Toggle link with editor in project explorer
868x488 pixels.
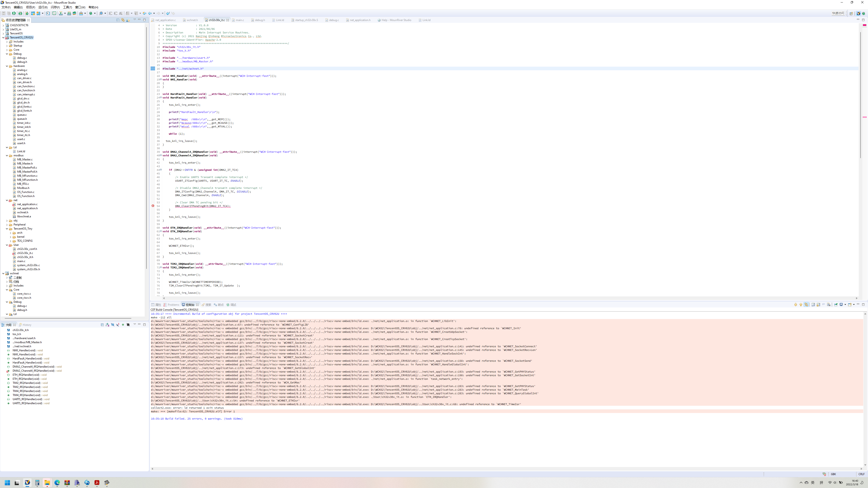pyautogui.click(x=123, y=20)
